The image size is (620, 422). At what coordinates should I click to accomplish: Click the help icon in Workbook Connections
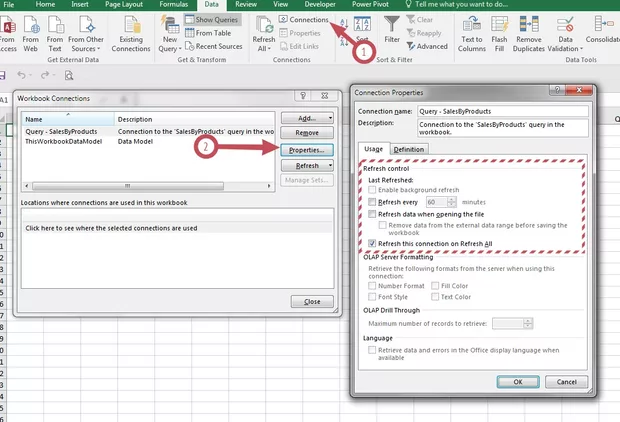(303, 95)
